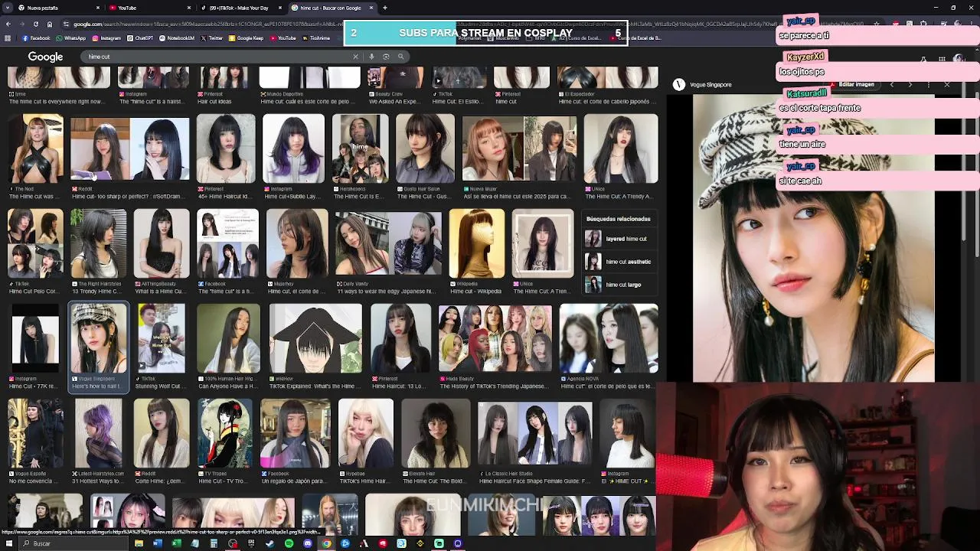The height and width of the screenshot is (551, 980).
Task: Open the Hime Haircut Face Shape Guide thumbnail
Action: (x=534, y=433)
